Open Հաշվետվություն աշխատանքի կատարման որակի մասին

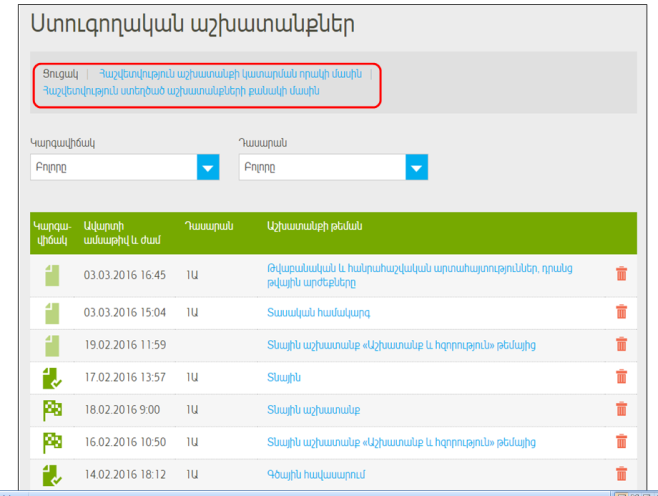[x=230, y=74]
